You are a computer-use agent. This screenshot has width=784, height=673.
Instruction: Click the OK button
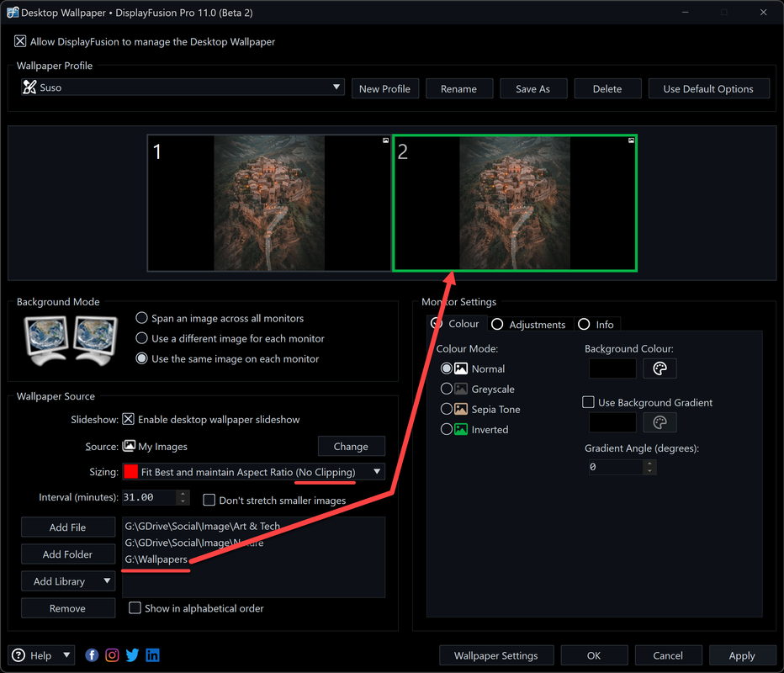click(x=594, y=655)
